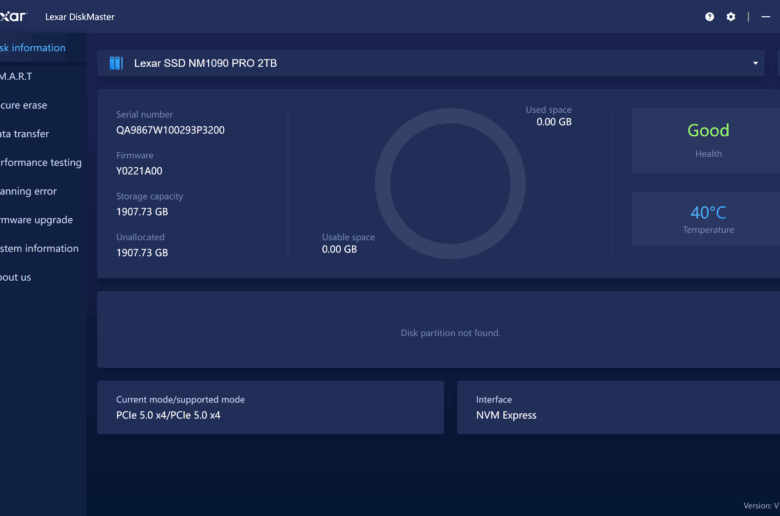Click the PCIe 5.0 x4/PCIe 5.0 x4 mode value
Viewport: 780px width, 516px height.
tap(168, 415)
